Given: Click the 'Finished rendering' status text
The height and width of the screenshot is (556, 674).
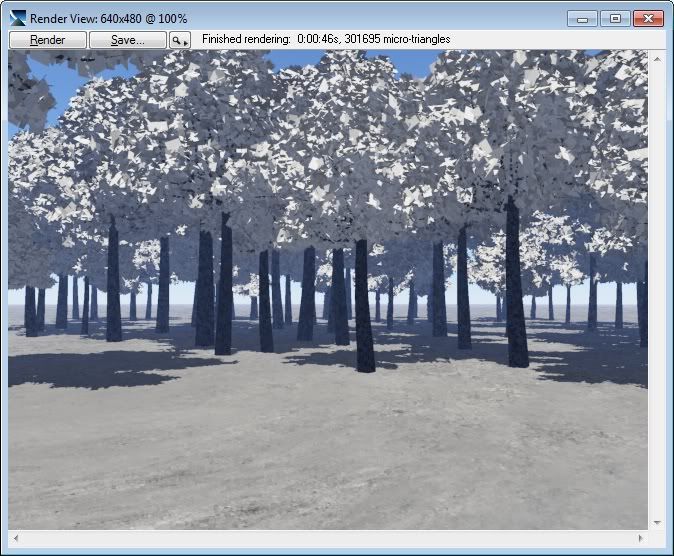Looking at the screenshot, I should click(x=326, y=39).
